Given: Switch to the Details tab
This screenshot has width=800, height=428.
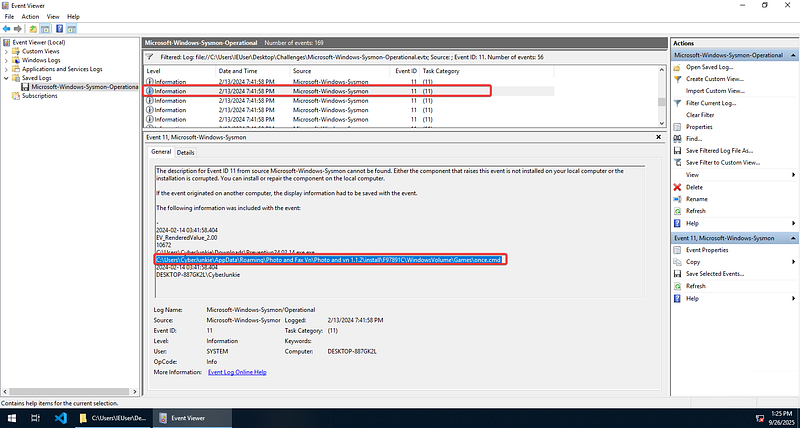Looking at the screenshot, I should (186, 153).
